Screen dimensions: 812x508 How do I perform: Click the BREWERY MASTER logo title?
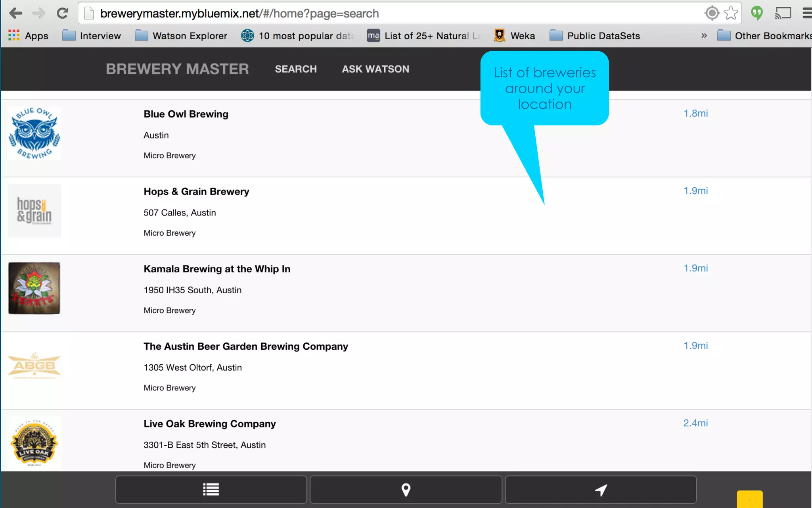[x=177, y=69]
